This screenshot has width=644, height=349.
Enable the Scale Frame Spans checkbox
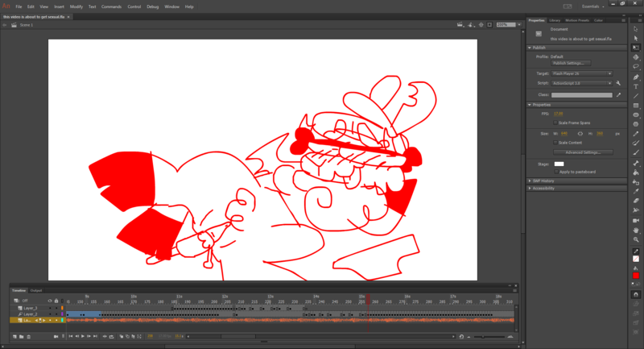556,123
